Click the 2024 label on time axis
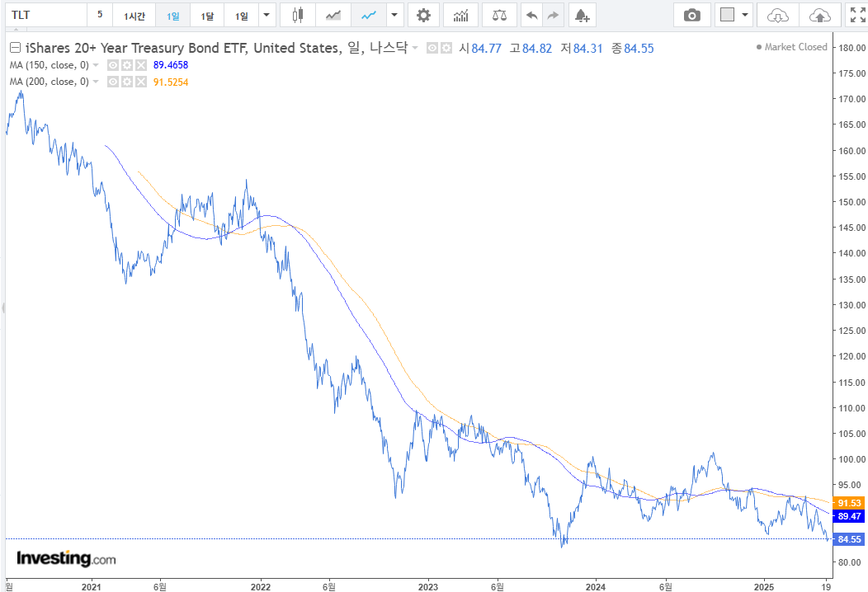This screenshot has height=592, width=868. [x=596, y=586]
